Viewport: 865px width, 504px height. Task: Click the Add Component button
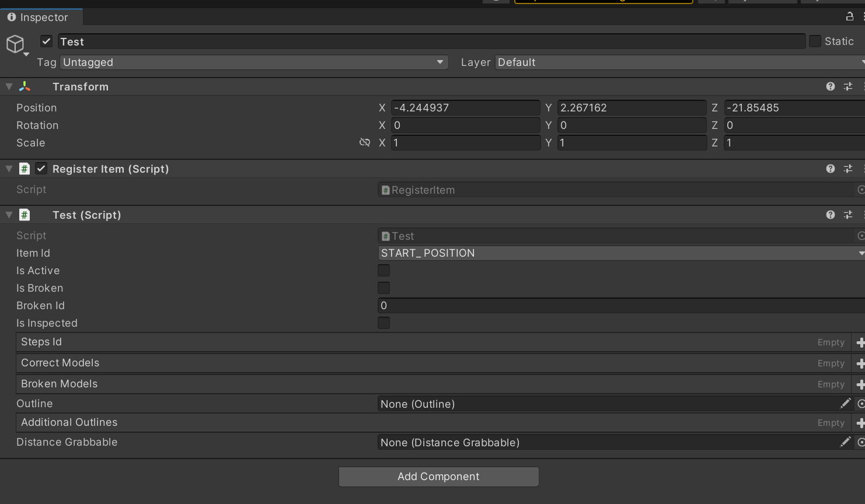438,477
